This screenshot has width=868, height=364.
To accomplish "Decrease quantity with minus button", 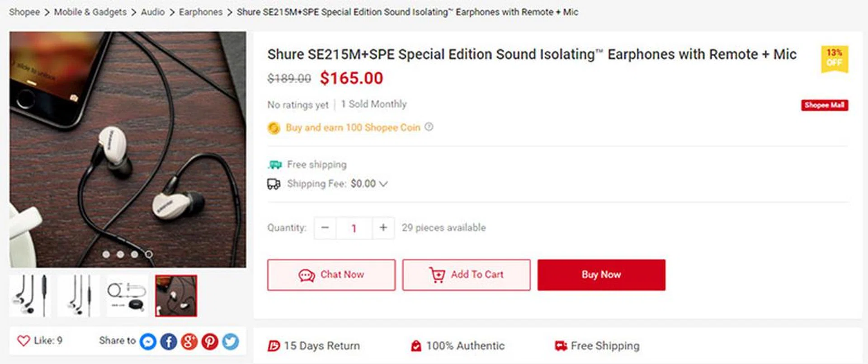I will click(x=325, y=228).
